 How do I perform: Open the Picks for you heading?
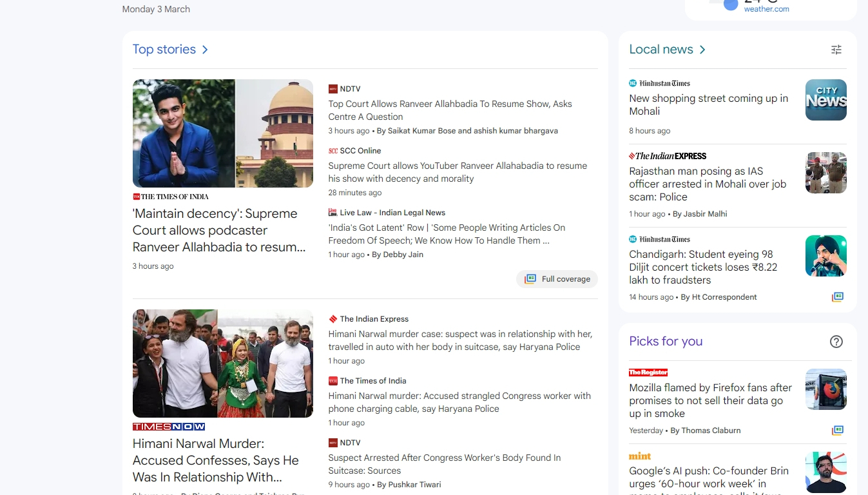(666, 342)
